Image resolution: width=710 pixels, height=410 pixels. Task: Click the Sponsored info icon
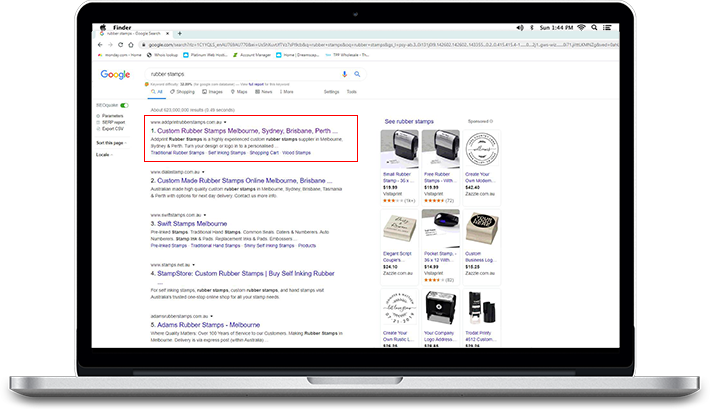pyautogui.click(x=491, y=121)
